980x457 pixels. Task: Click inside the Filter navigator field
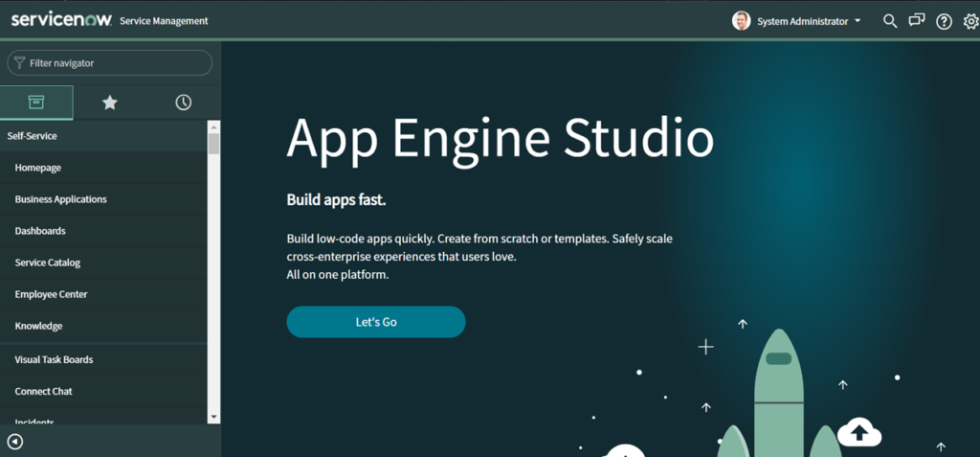(x=115, y=63)
